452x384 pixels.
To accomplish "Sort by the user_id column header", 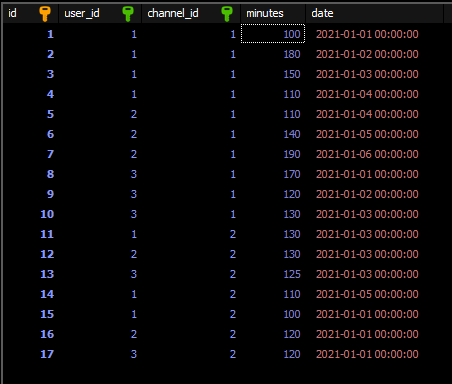I will [x=100, y=13].
